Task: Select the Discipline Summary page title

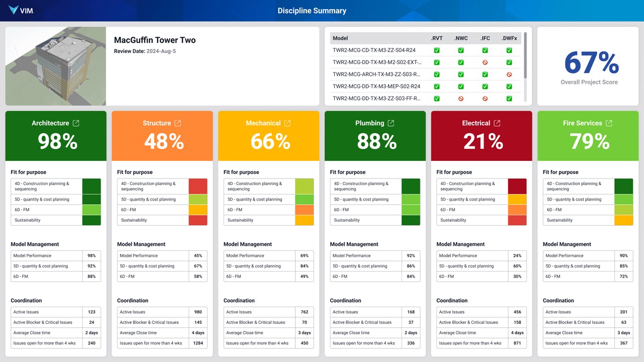Action: point(312,11)
